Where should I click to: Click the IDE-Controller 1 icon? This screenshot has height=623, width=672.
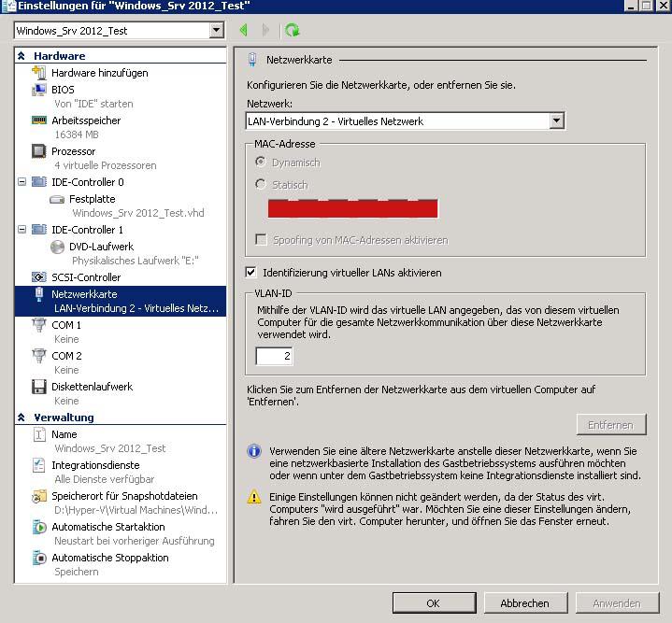click(x=39, y=230)
